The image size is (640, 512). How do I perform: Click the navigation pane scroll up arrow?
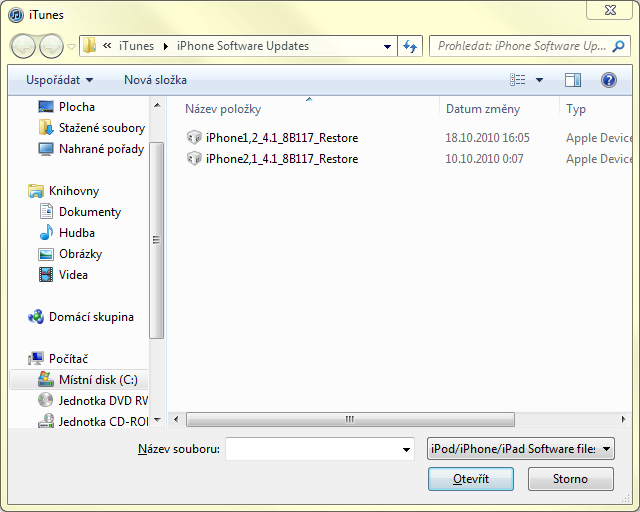tap(157, 105)
